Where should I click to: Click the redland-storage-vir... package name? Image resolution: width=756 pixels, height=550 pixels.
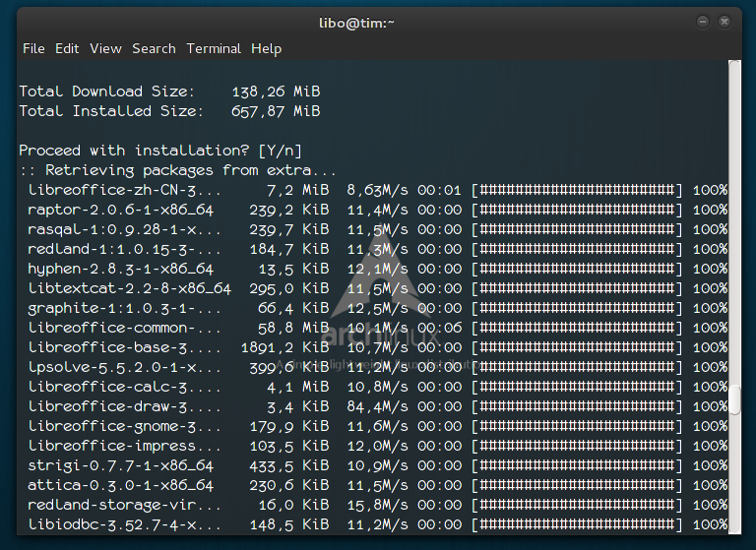click(x=124, y=505)
